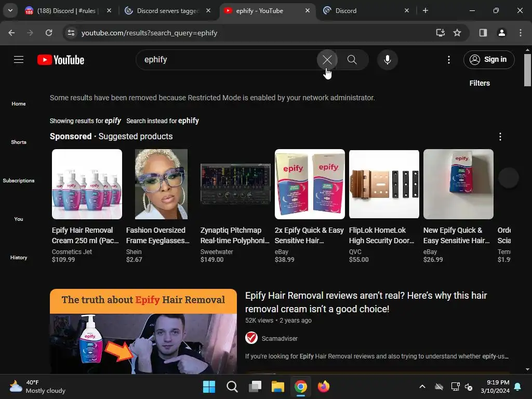Expand Chrome tab search dropdown
532x399 pixels.
[10, 10]
